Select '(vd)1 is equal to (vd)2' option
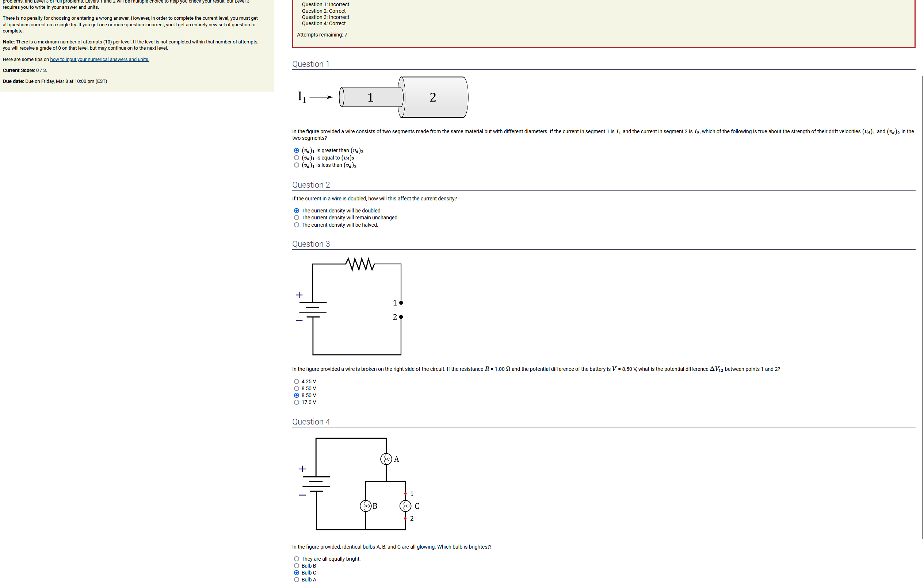Image resolution: width=924 pixels, height=584 pixels. point(296,158)
